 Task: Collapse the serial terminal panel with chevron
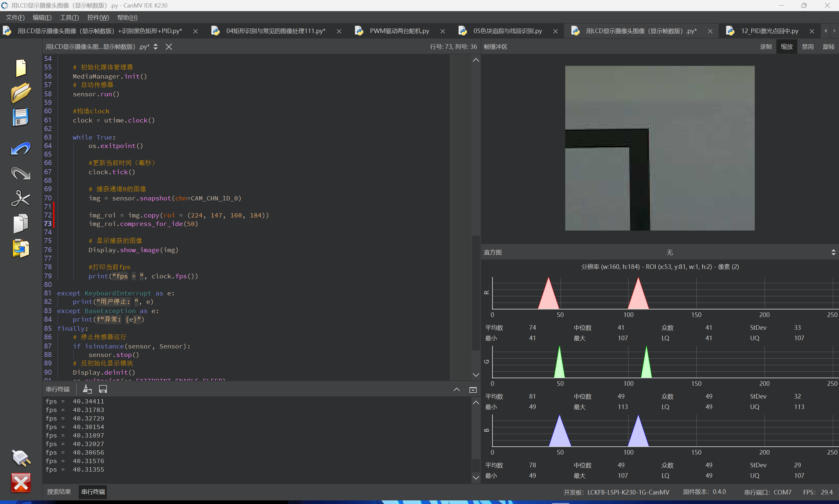pos(456,390)
